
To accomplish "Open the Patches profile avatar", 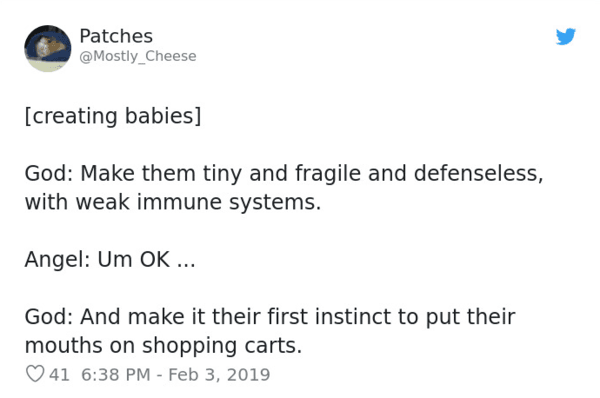I will click(x=48, y=48).
